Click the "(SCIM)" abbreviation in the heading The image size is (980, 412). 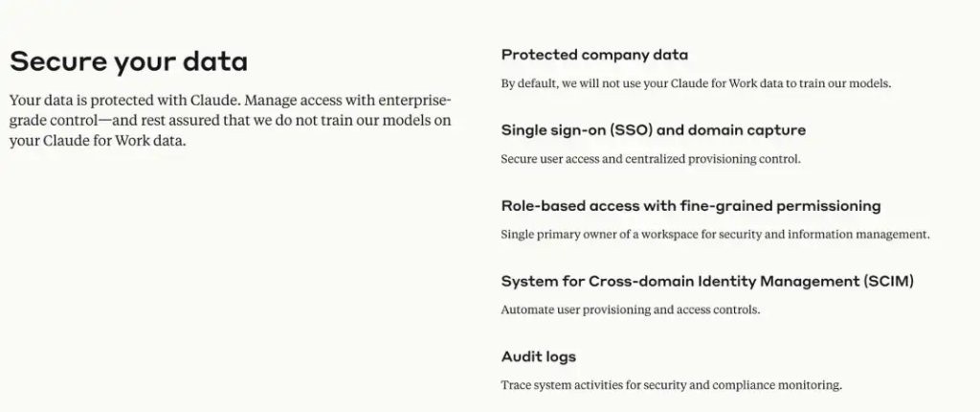point(888,281)
